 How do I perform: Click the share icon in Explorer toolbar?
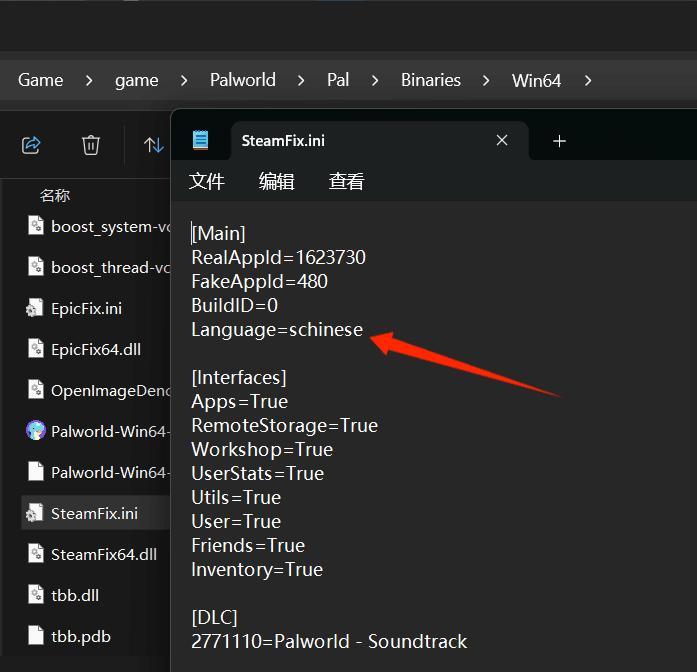coord(31,145)
